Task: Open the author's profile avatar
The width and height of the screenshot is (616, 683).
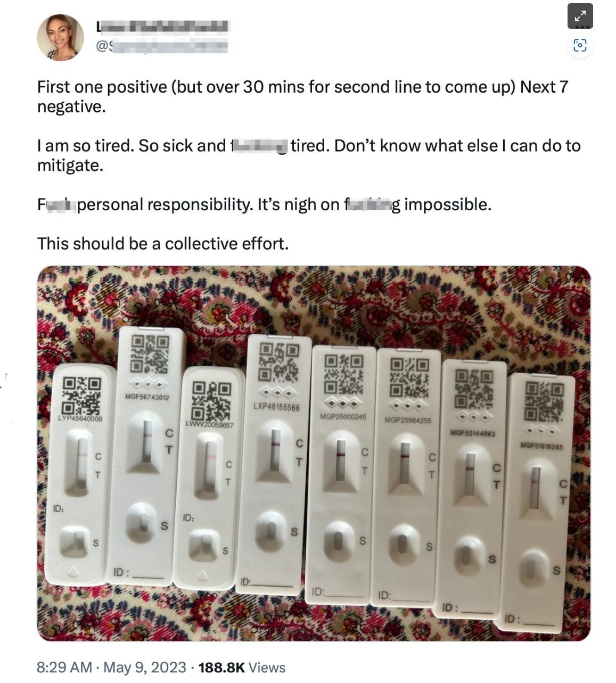Action: 60,37
